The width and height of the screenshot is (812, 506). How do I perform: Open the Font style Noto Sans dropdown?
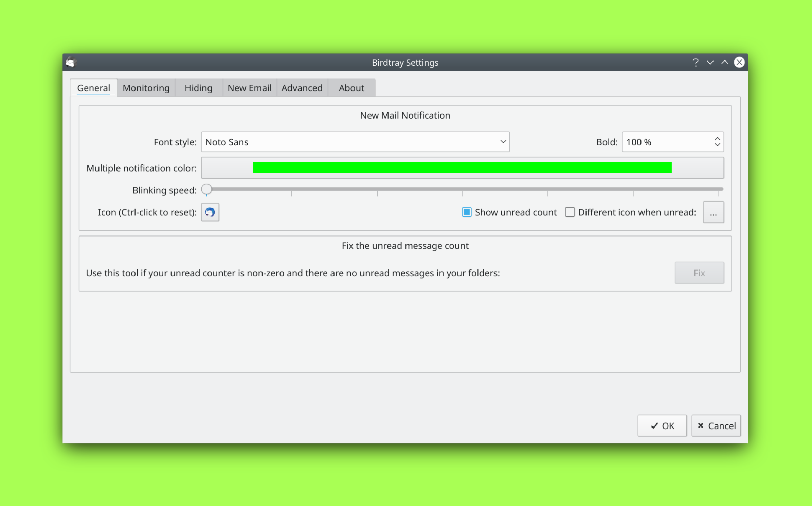(x=355, y=142)
